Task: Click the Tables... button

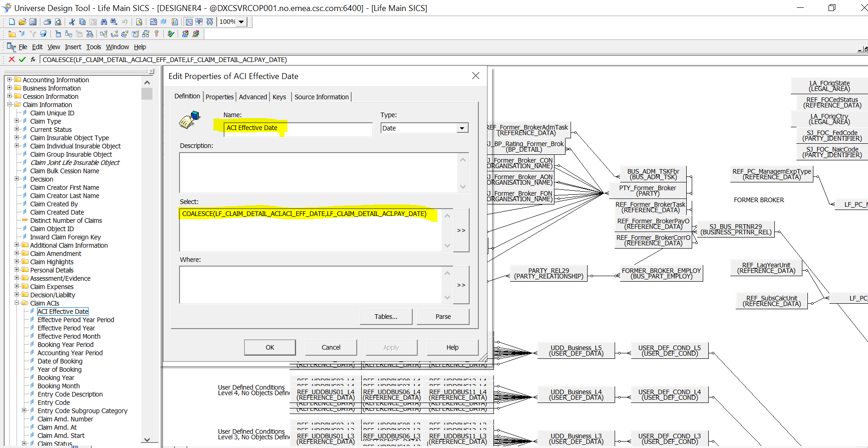Action: click(386, 317)
